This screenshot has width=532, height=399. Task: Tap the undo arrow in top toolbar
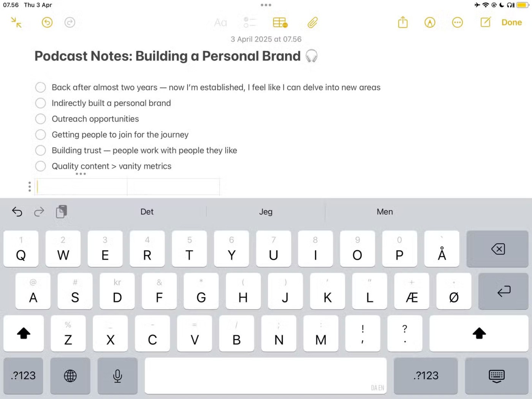tap(47, 22)
